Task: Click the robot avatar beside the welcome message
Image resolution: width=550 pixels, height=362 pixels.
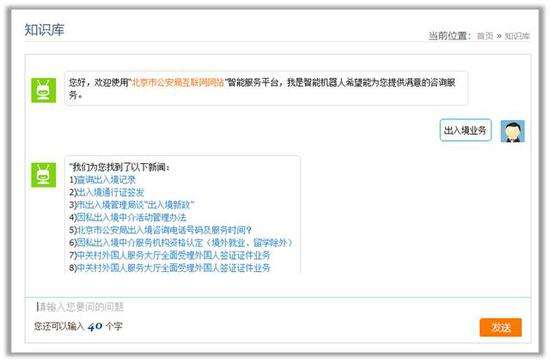Action: coord(43,90)
